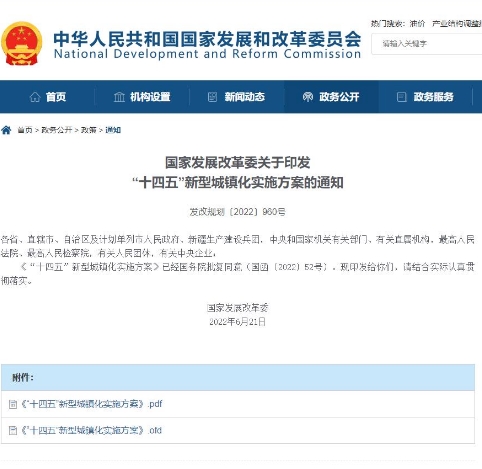
Task: Open the 首页 navigation tab
Action: (x=48, y=97)
